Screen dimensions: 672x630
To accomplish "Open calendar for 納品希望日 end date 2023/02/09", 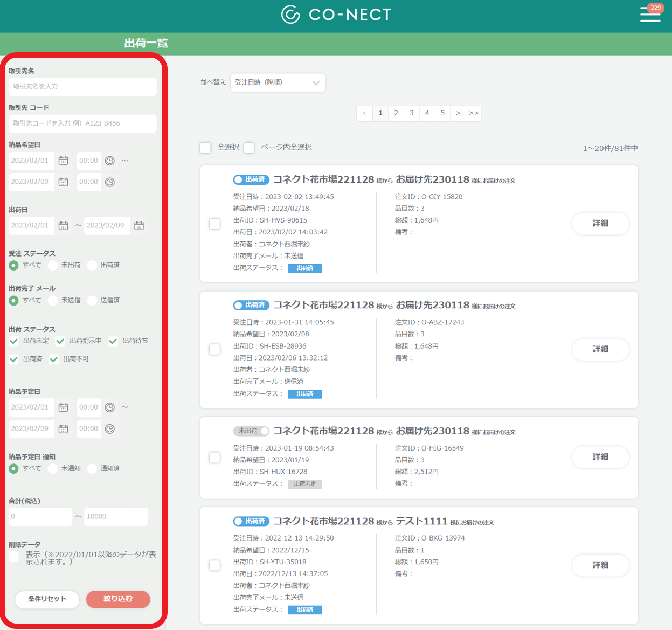I will click(x=63, y=182).
